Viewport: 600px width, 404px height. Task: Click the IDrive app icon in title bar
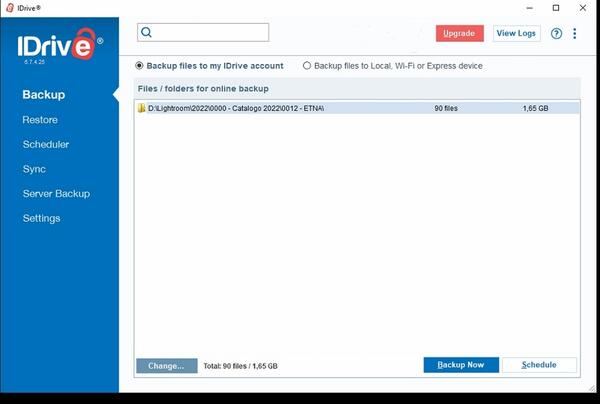click(x=9, y=7)
